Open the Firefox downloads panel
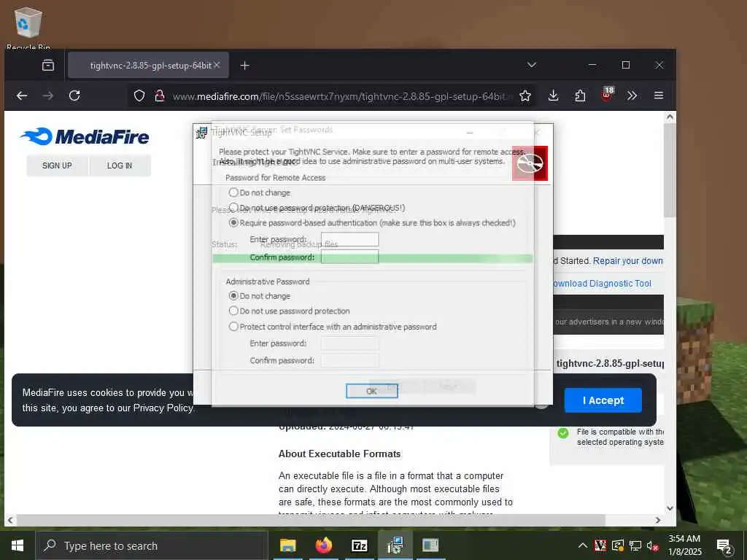This screenshot has width=747, height=560. pyautogui.click(x=553, y=96)
